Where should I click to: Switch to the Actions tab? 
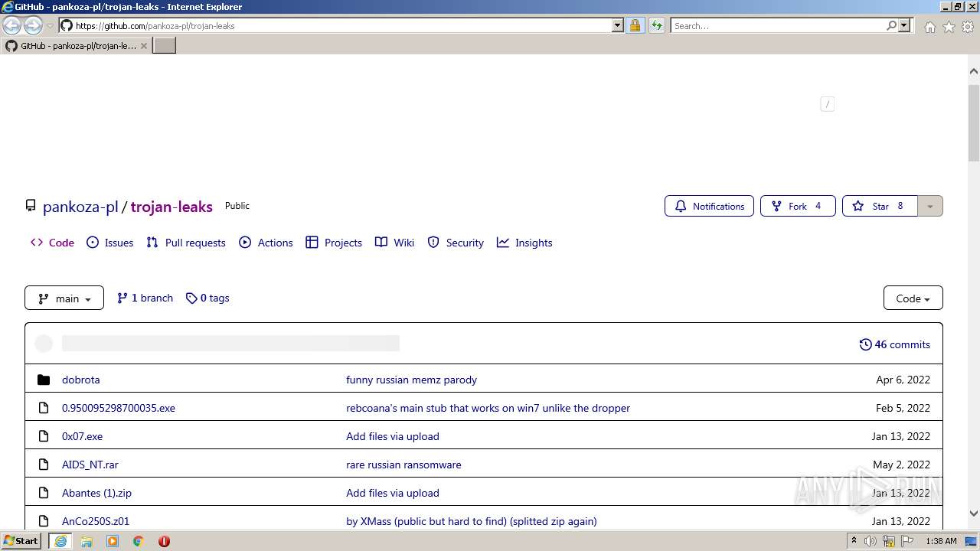tap(266, 243)
